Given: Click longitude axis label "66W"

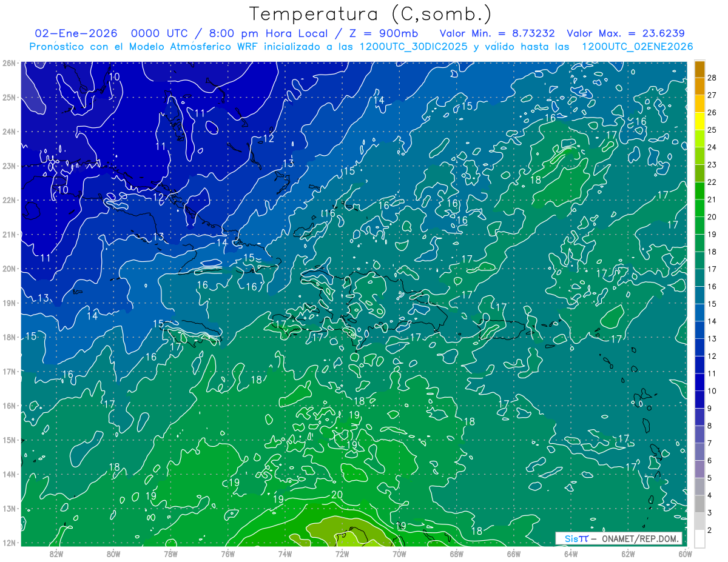Looking at the screenshot, I should 514,554.
